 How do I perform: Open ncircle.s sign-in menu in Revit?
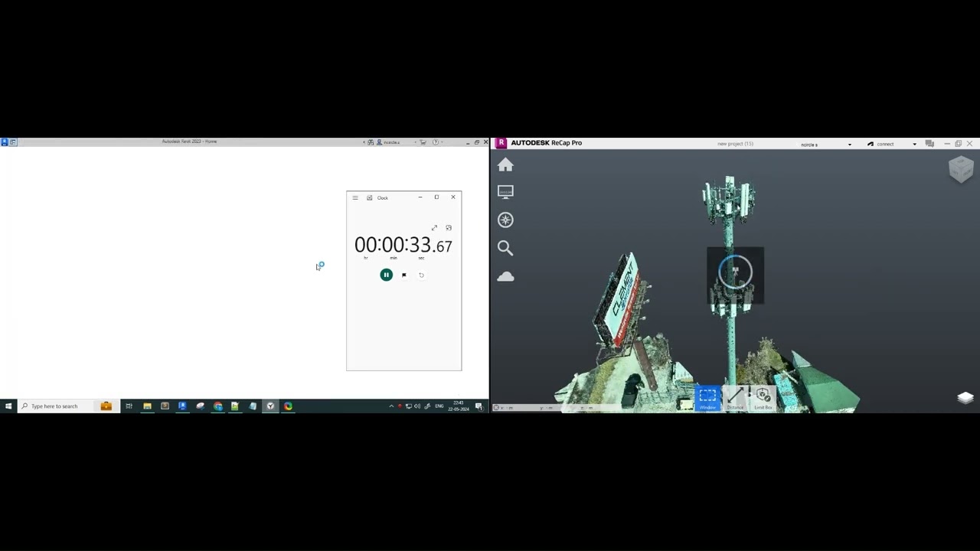(x=389, y=142)
